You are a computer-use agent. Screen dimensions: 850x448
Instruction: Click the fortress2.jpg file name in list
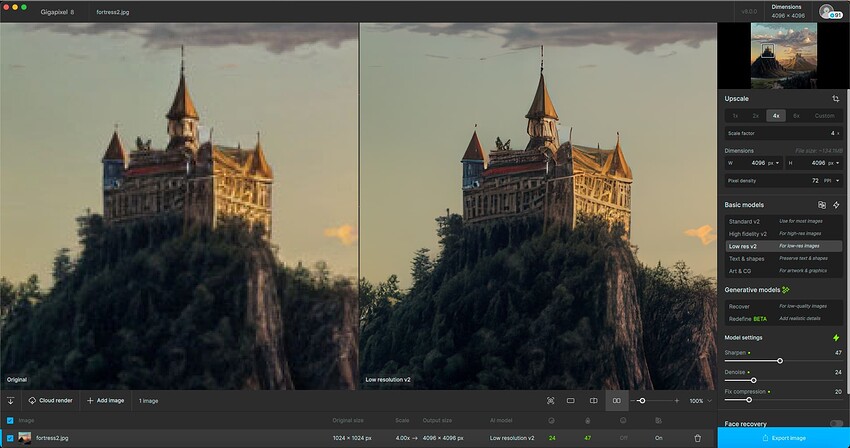coord(52,438)
